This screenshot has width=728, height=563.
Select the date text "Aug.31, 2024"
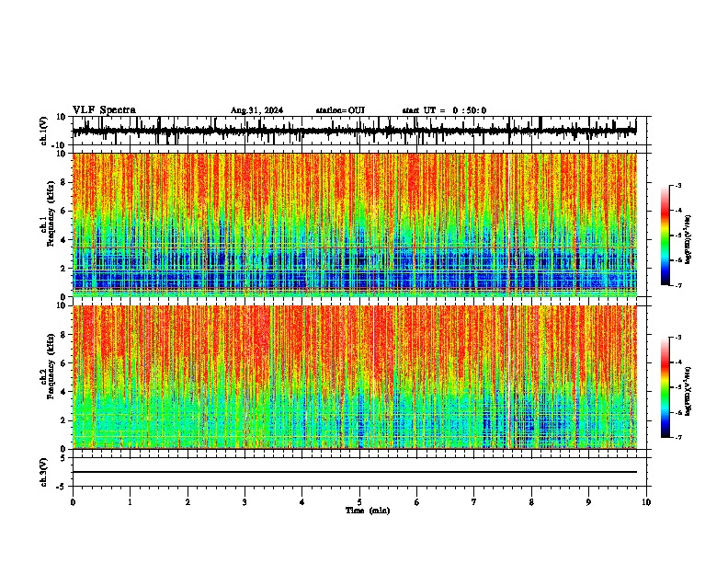[x=256, y=110]
